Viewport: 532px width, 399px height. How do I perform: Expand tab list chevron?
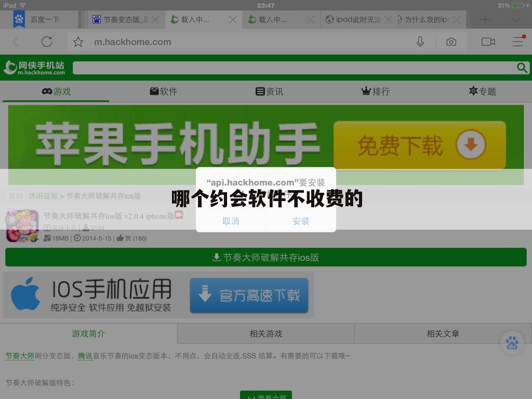click(x=516, y=20)
